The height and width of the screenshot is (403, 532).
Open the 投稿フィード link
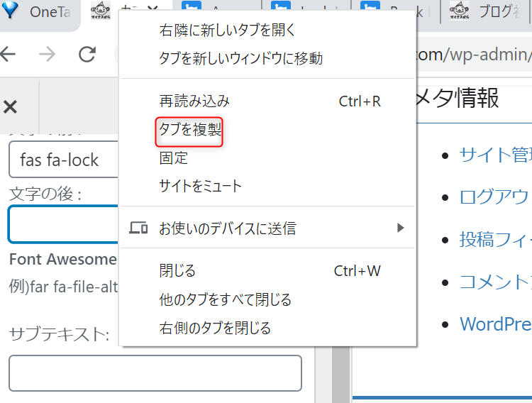click(x=495, y=239)
